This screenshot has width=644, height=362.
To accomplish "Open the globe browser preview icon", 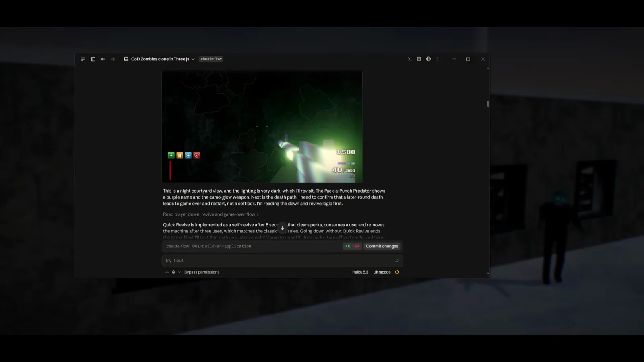I will (x=428, y=59).
